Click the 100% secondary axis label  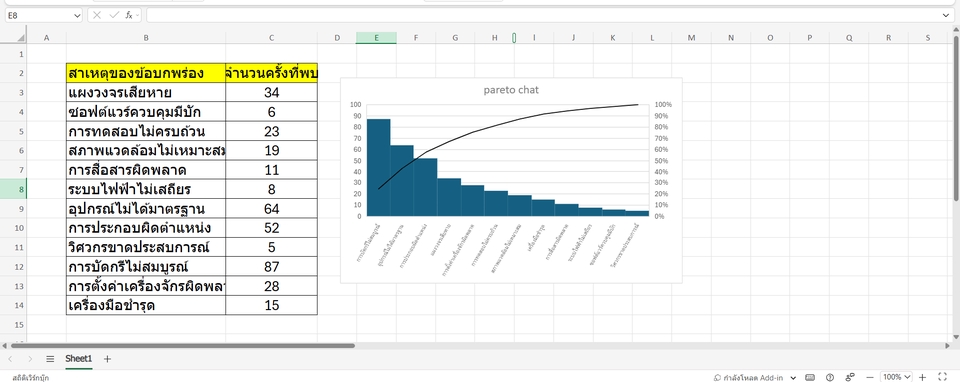tap(663, 105)
